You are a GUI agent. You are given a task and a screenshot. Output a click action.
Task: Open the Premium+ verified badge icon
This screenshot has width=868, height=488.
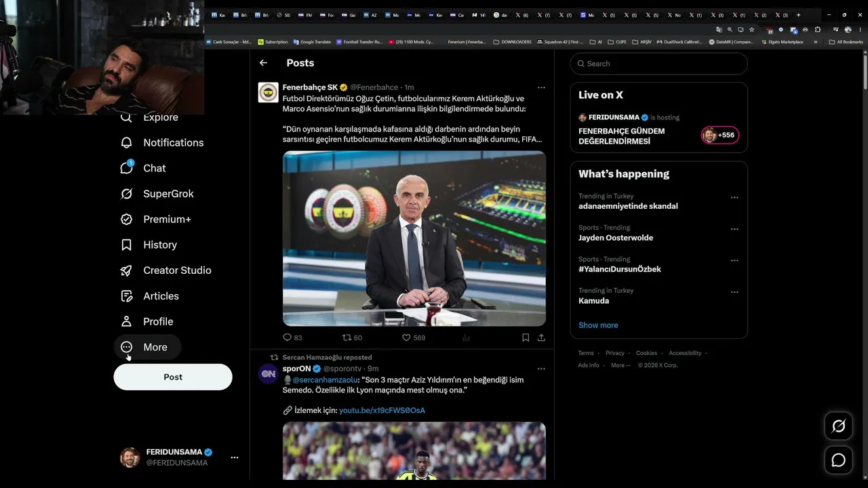[126, 220]
